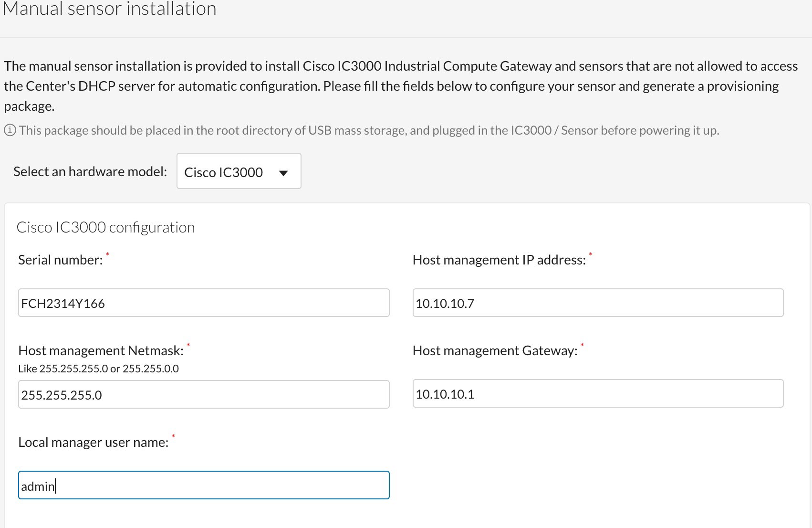
Task: Click the 'Like 255.255.255.0 or 255.255.0.0' hint text
Action: click(x=99, y=369)
